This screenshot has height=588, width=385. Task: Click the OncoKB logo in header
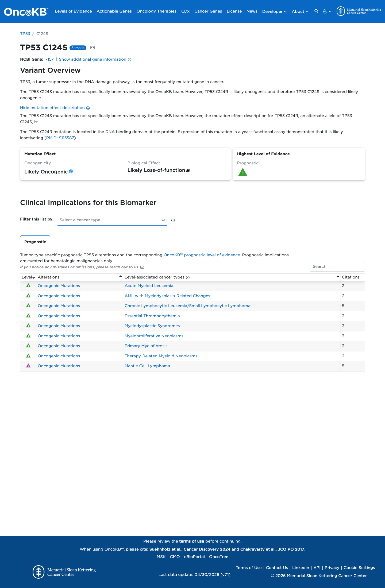26,11
